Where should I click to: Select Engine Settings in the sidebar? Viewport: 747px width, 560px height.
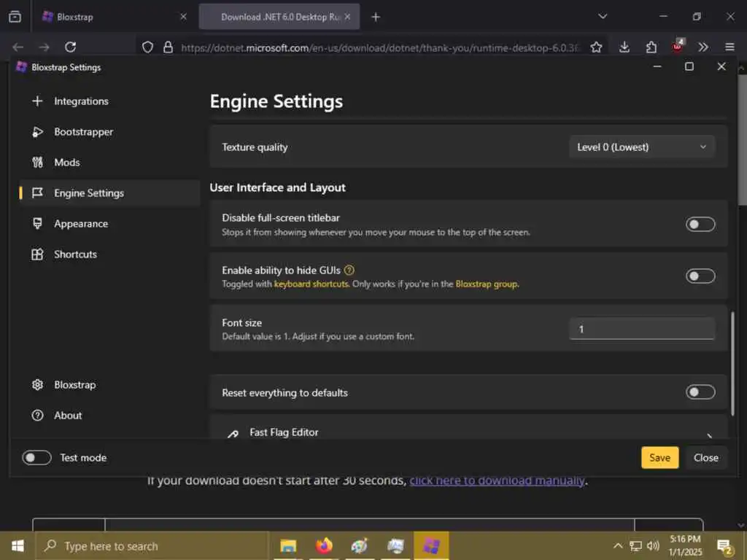(x=109, y=192)
